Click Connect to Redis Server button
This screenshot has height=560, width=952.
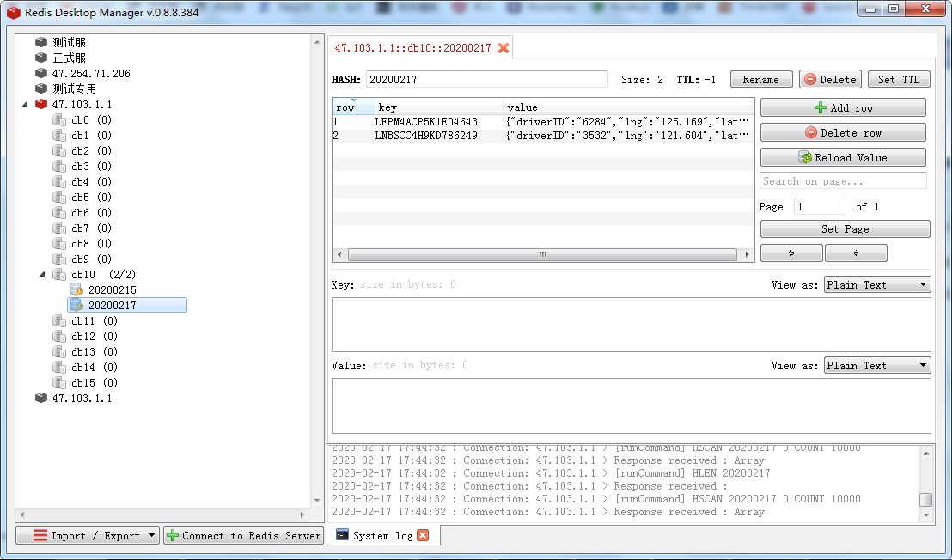[243, 535]
